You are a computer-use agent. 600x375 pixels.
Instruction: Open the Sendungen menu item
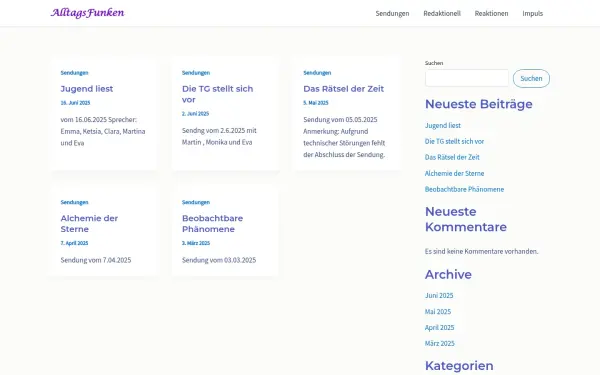pyautogui.click(x=392, y=13)
